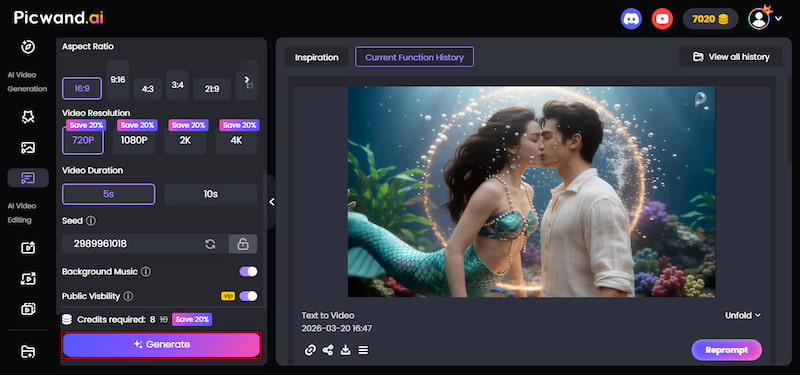The width and height of the screenshot is (800, 375).
Task: Set video duration to 5s
Action: point(109,194)
